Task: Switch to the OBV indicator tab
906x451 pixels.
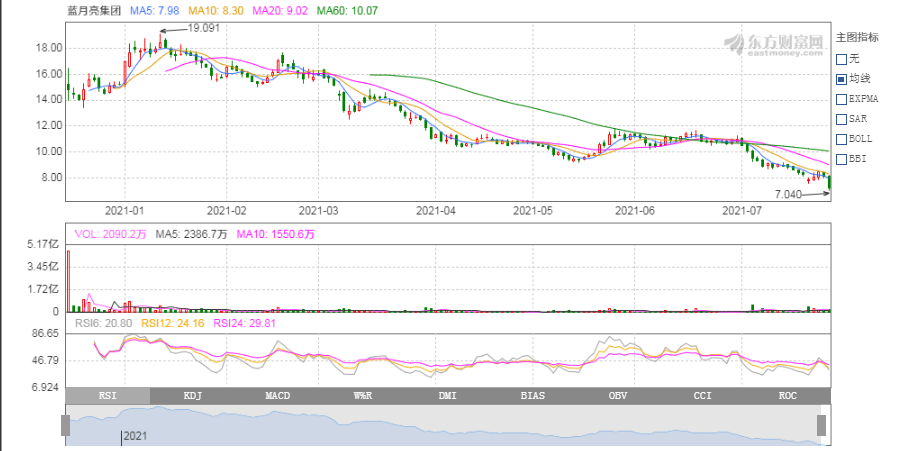Action: 618,396
